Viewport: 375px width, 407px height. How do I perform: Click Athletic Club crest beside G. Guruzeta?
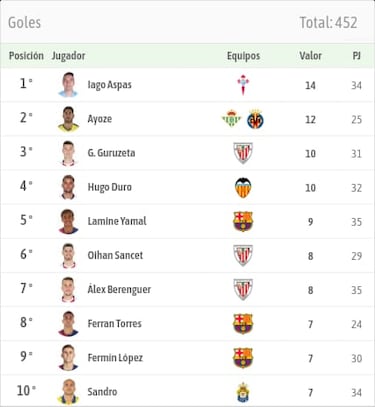(243, 153)
